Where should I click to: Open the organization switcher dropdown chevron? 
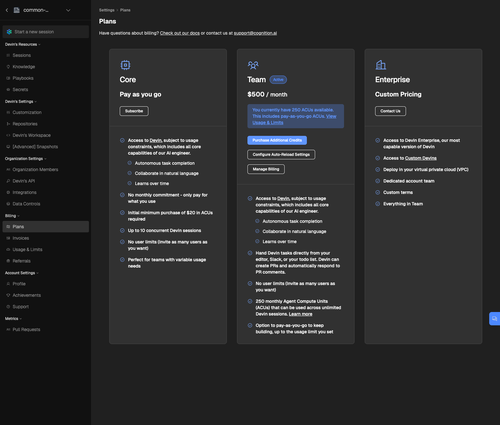point(68,10)
